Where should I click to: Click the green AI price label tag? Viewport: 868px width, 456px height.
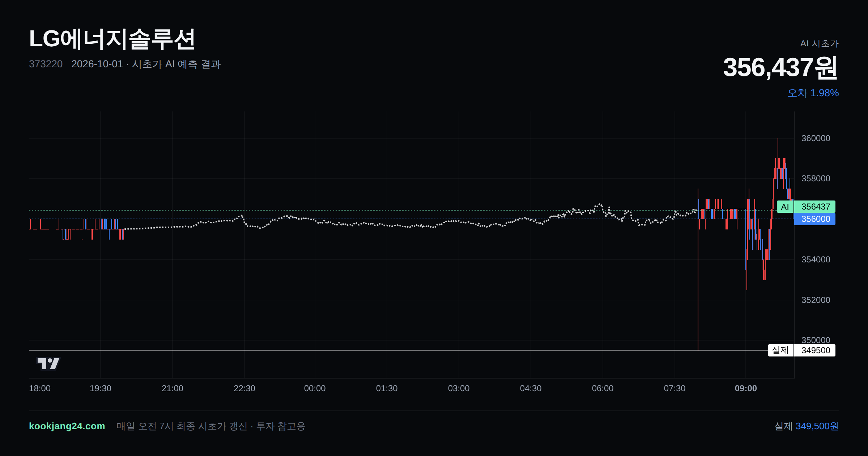785,207
